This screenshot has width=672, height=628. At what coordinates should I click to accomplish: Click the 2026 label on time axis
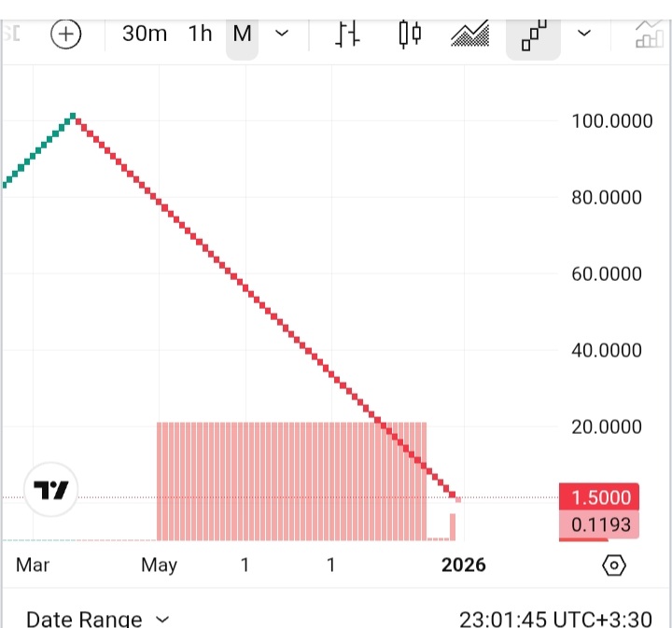pos(463,565)
